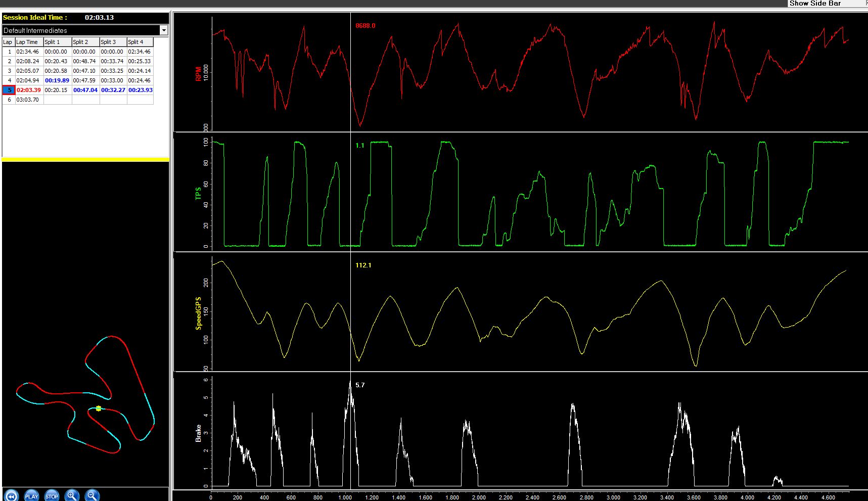Select lap 5 row in lap table
The width and height of the screenshot is (868, 501).
[9, 90]
